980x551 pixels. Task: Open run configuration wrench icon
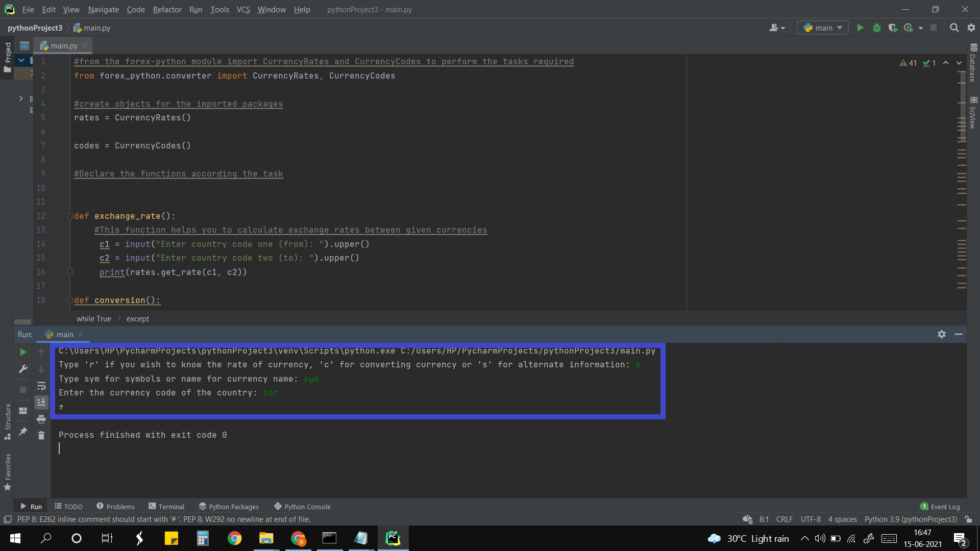23,369
